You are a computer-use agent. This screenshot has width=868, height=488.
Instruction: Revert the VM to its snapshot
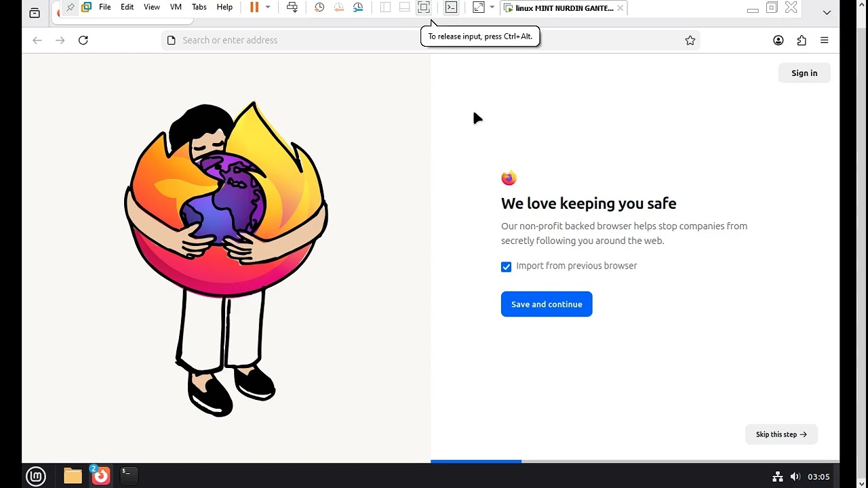(x=339, y=7)
